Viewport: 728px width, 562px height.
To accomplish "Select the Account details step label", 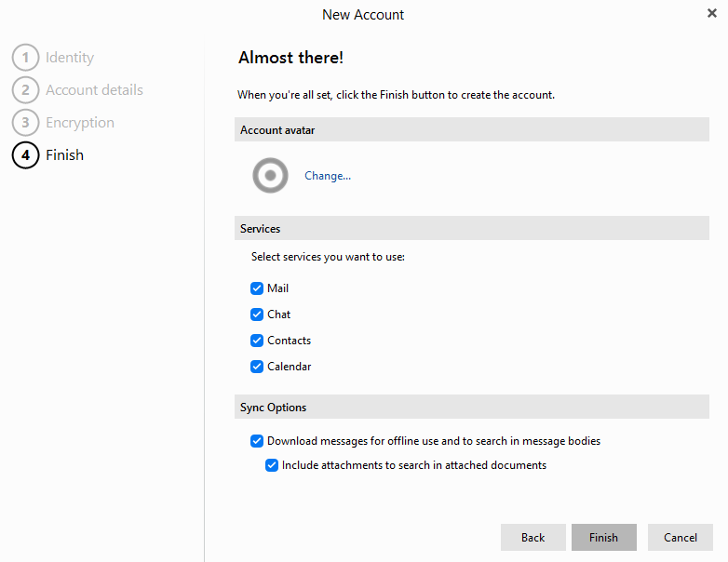I will [94, 90].
